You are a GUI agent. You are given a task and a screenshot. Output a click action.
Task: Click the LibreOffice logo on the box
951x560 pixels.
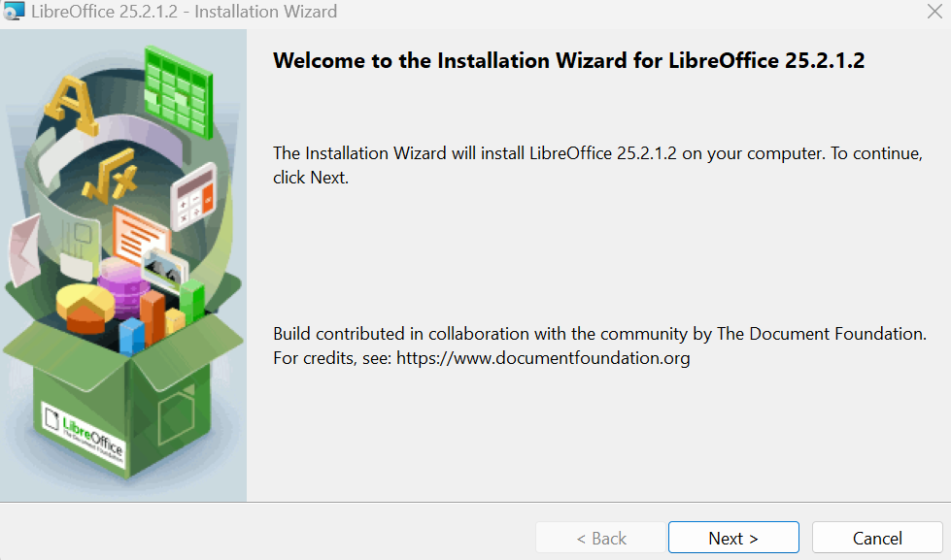(x=84, y=432)
